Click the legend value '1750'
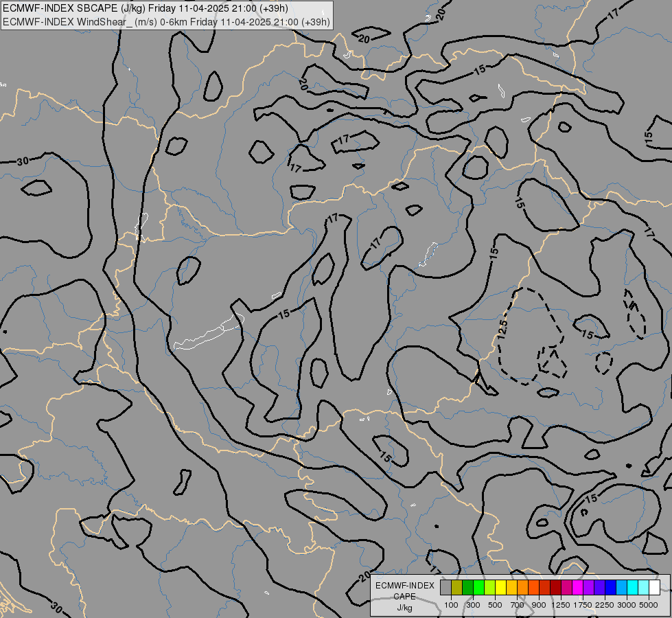672x618 pixels. coord(583,605)
